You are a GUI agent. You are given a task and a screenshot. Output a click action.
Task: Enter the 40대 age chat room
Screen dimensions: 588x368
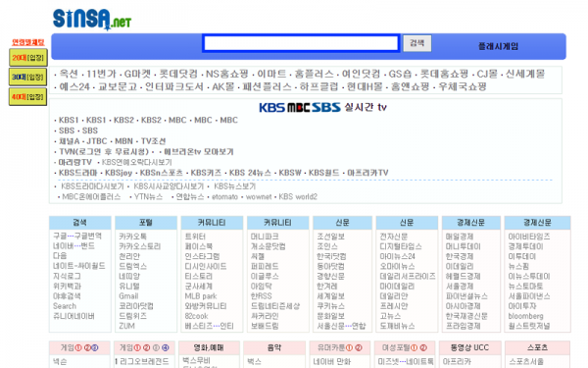pyautogui.click(x=28, y=97)
